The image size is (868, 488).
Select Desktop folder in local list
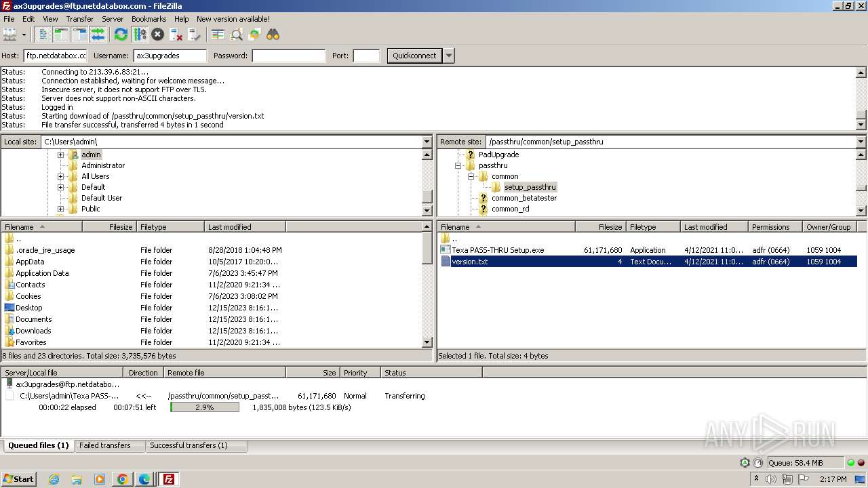(28, 308)
